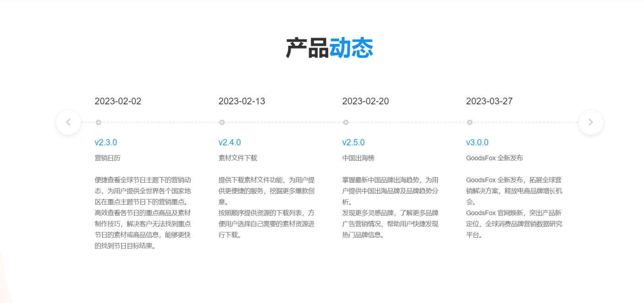This screenshot has height=303, width=644.
Task: Click the 产品动态 section heading
Action: click(x=330, y=48)
